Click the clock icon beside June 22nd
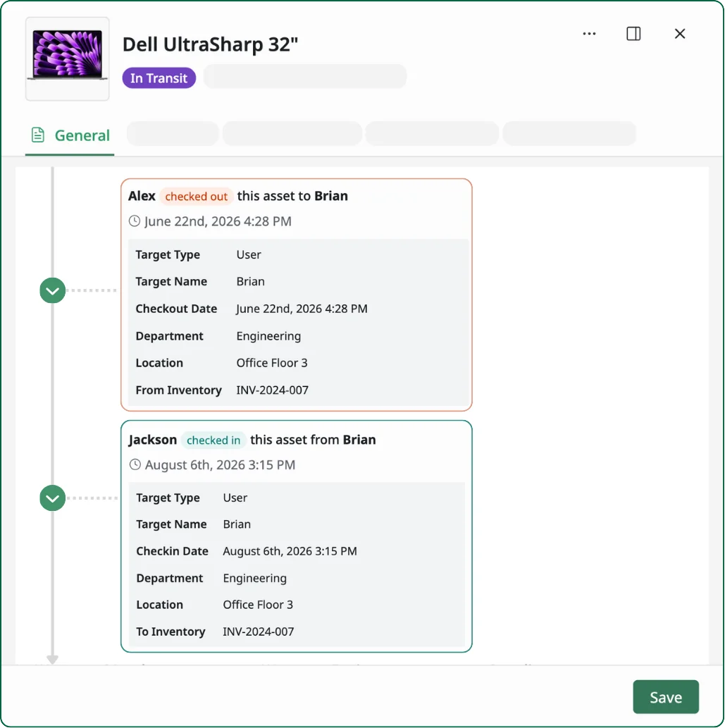The image size is (725, 728). click(135, 221)
